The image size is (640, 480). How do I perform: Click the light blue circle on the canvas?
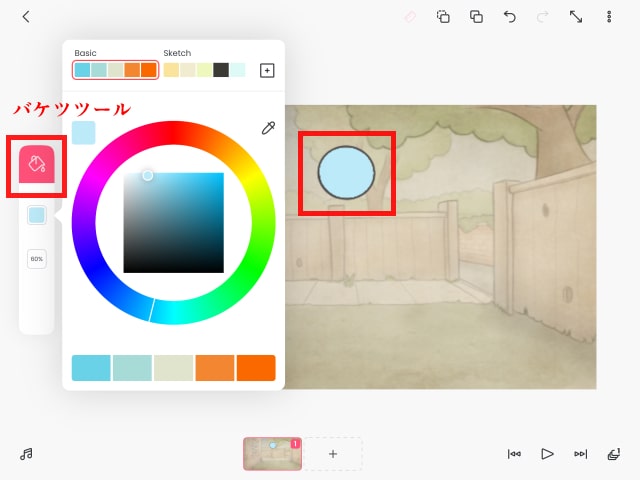(346, 173)
